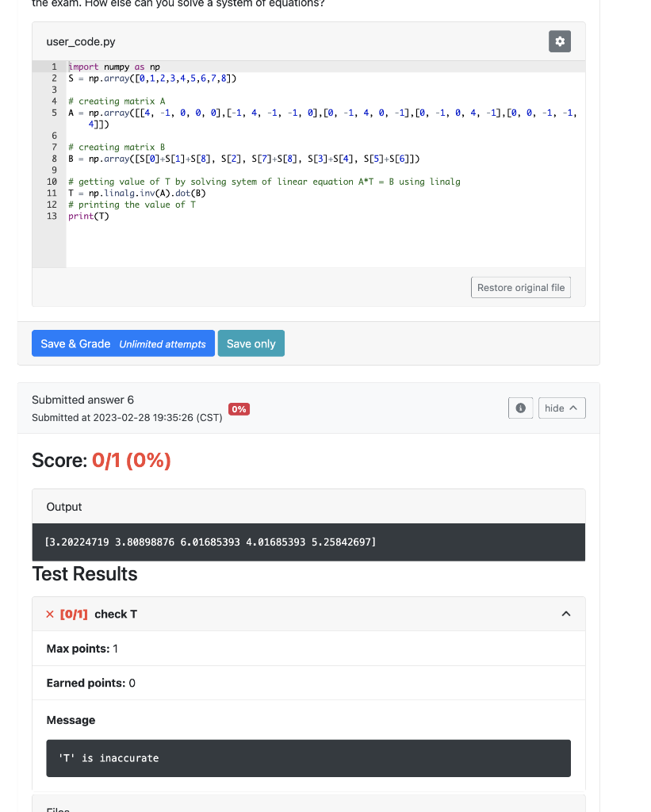Click the "'T' is inaccurate" message

(x=109, y=758)
